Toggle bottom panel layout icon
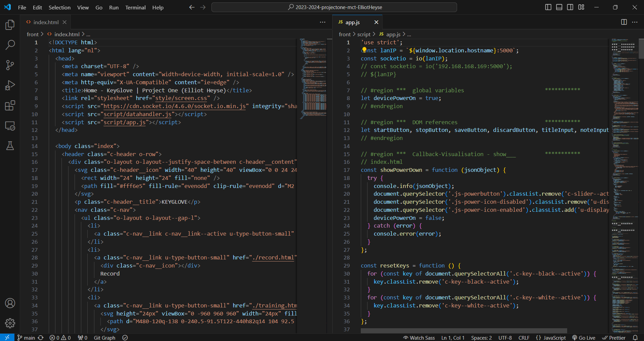The image size is (644, 341). tap(559, 7)
